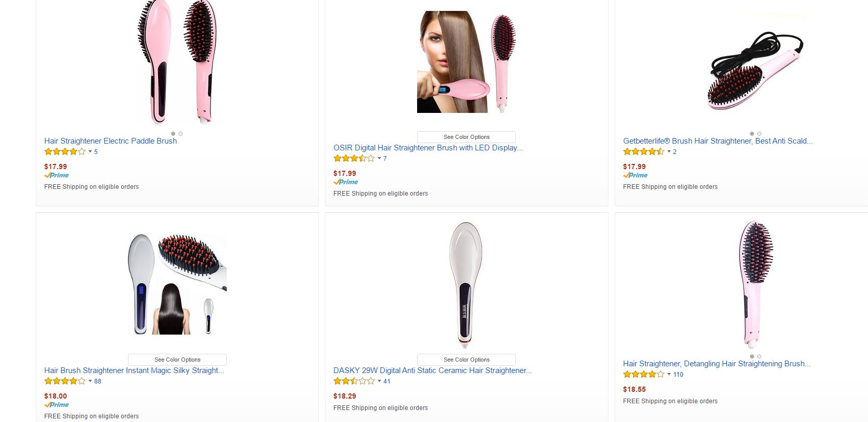Open the Hair Brush Straightener Instant Magic Silky link

click(x=134, y=370)
